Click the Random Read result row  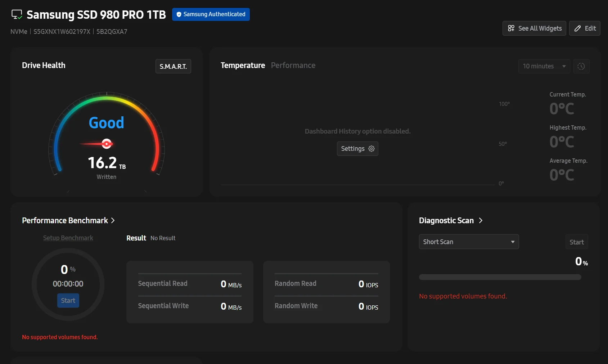click(x=326, y=284)
